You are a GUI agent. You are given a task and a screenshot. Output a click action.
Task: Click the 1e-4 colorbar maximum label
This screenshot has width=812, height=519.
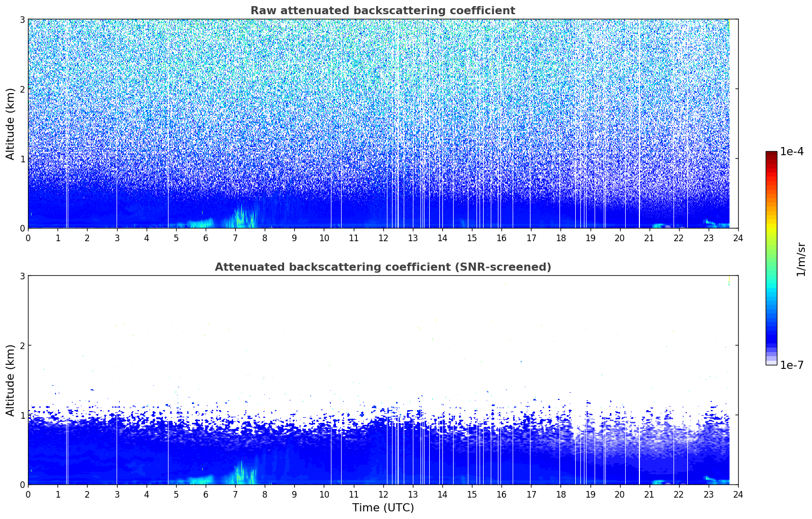tap(792, 152)
